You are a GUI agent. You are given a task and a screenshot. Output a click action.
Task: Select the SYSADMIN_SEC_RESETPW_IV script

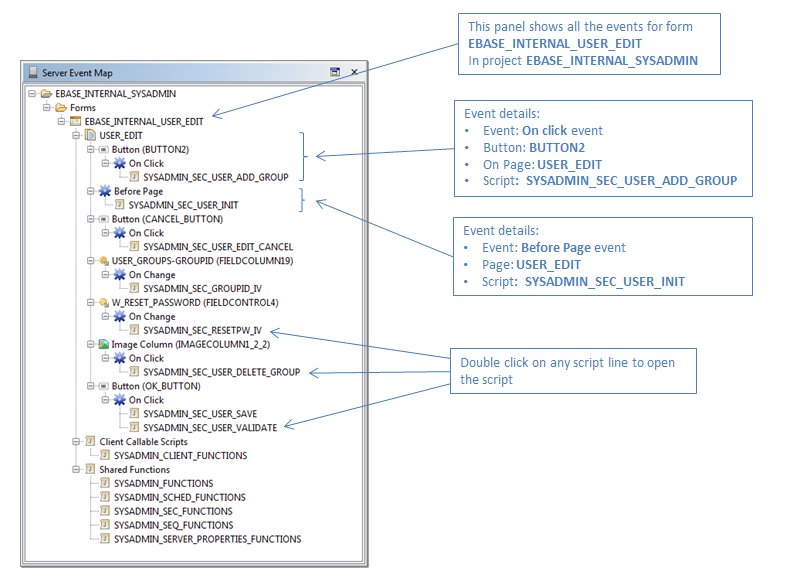click(202, 330)
